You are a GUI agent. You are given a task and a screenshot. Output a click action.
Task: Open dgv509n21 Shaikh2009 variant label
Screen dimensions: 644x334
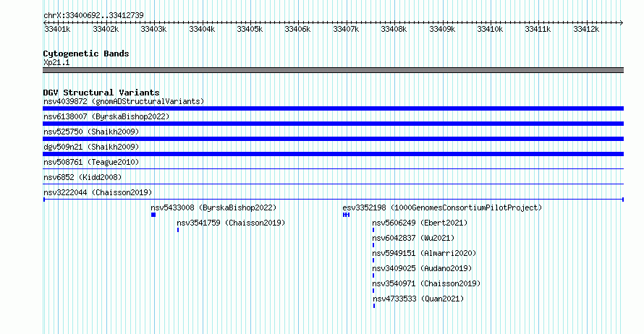tap(91, 147)
